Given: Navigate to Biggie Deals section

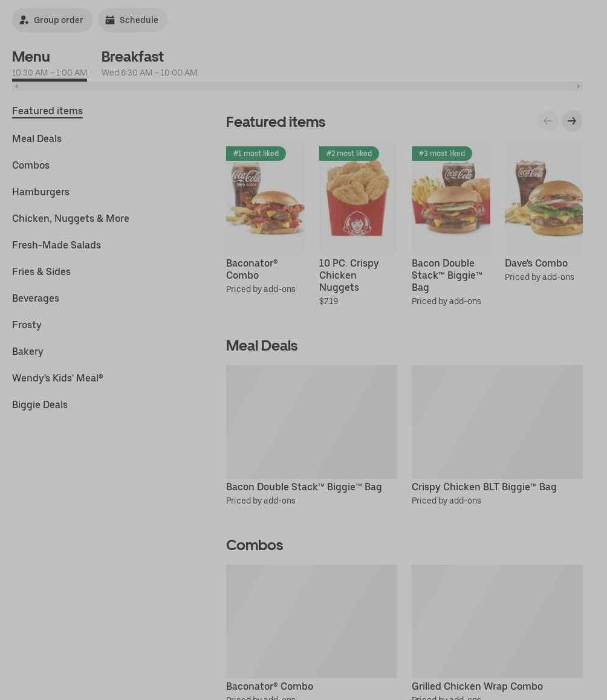Looking at the screenshot, I should (x=40, y=405).
